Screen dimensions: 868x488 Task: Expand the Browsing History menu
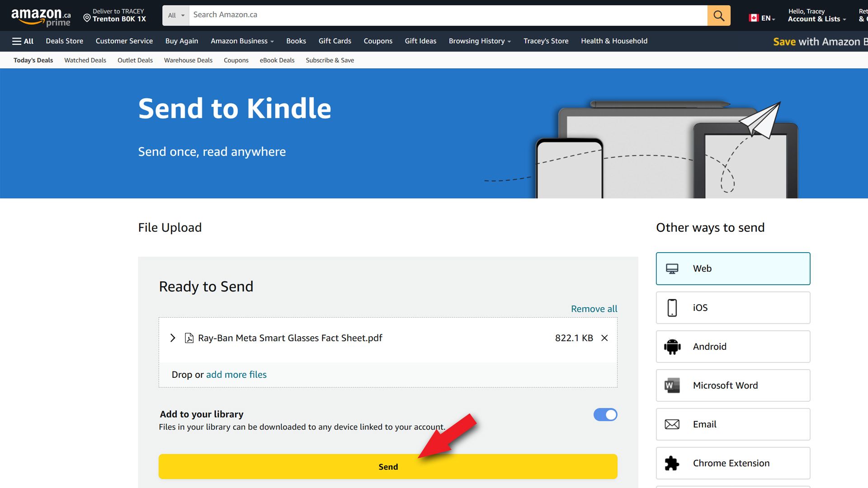(x=480, y=41)
